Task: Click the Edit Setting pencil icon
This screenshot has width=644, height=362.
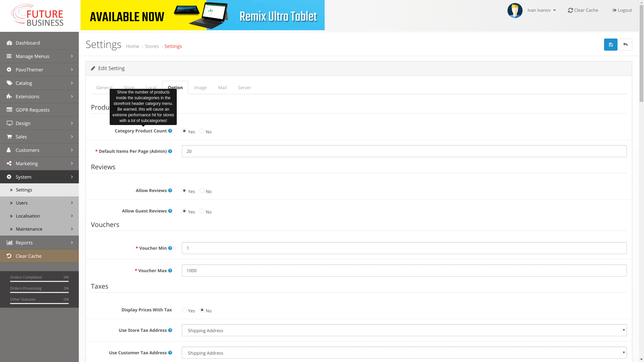Action: point(93,68)
